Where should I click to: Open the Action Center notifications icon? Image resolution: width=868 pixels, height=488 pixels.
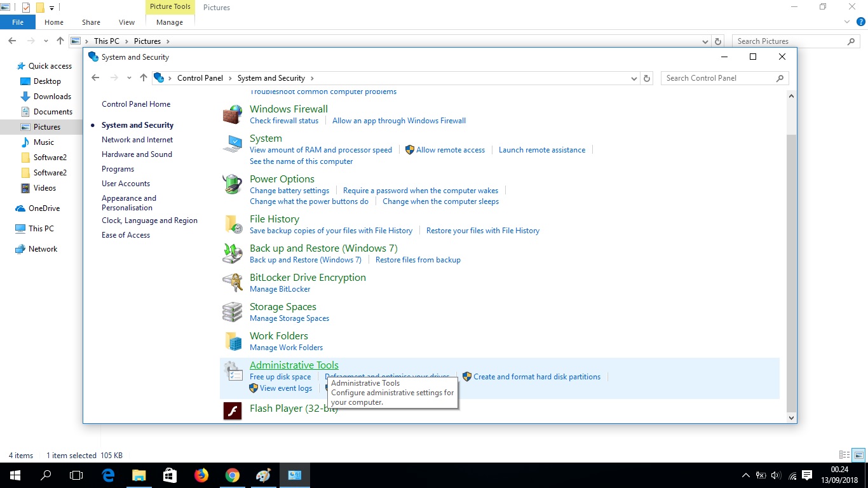(807, 475)
